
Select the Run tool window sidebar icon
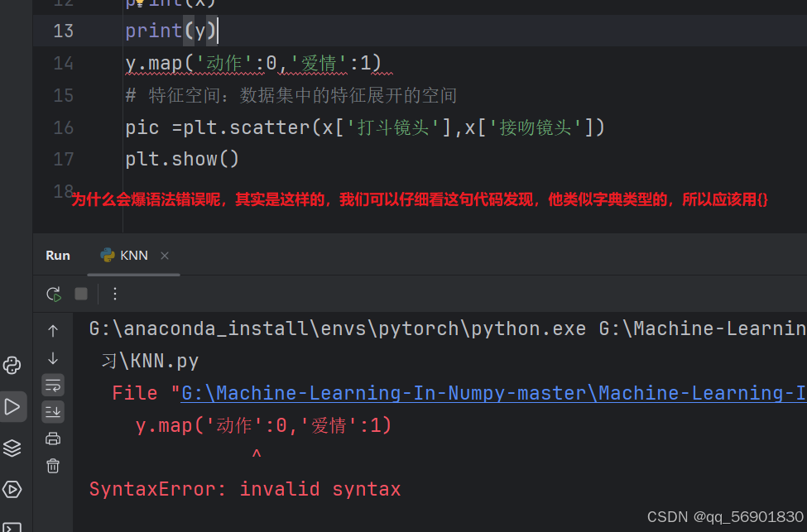[x=12, y=406]
